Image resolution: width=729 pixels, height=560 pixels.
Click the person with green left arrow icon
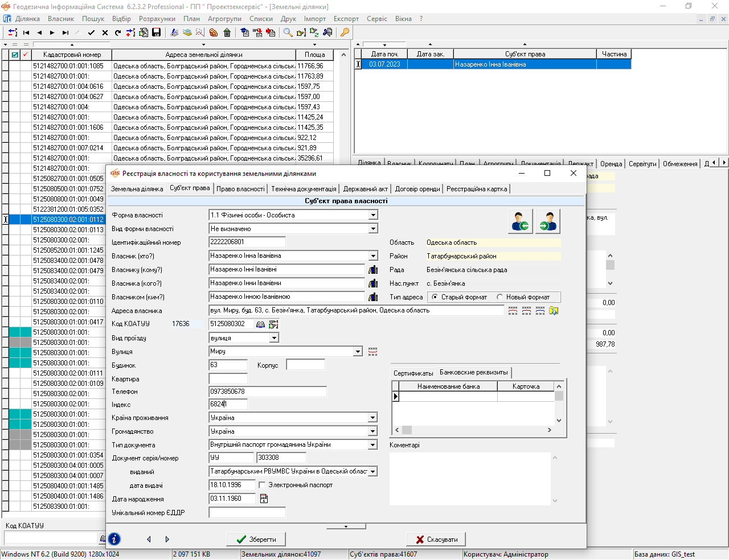click(x=520, y=221)
